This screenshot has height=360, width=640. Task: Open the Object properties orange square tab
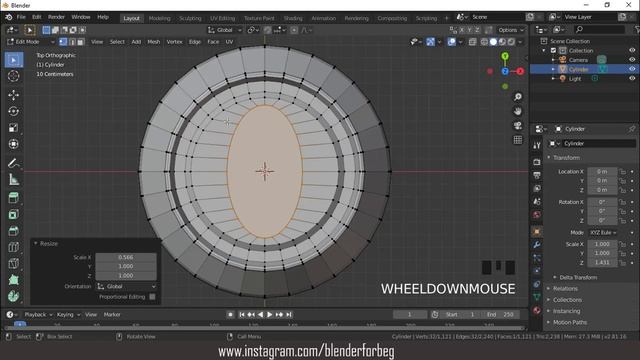(537, 231)
